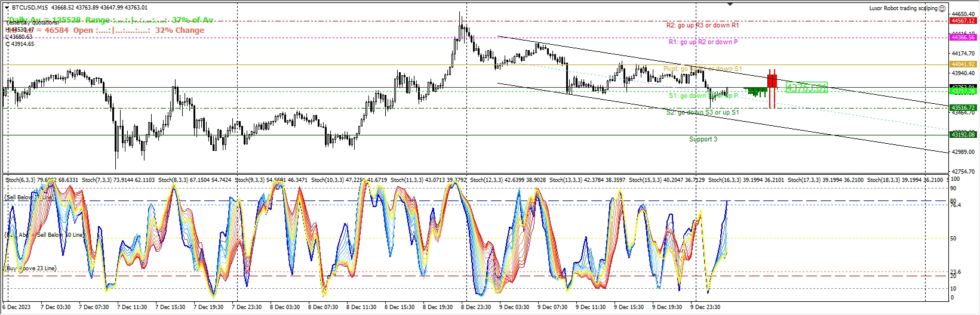The height and width of the screenshot is (315, 980).
Task: Select the 'R1: go up R2 or down P' label
Action: (x=703, y=42)
